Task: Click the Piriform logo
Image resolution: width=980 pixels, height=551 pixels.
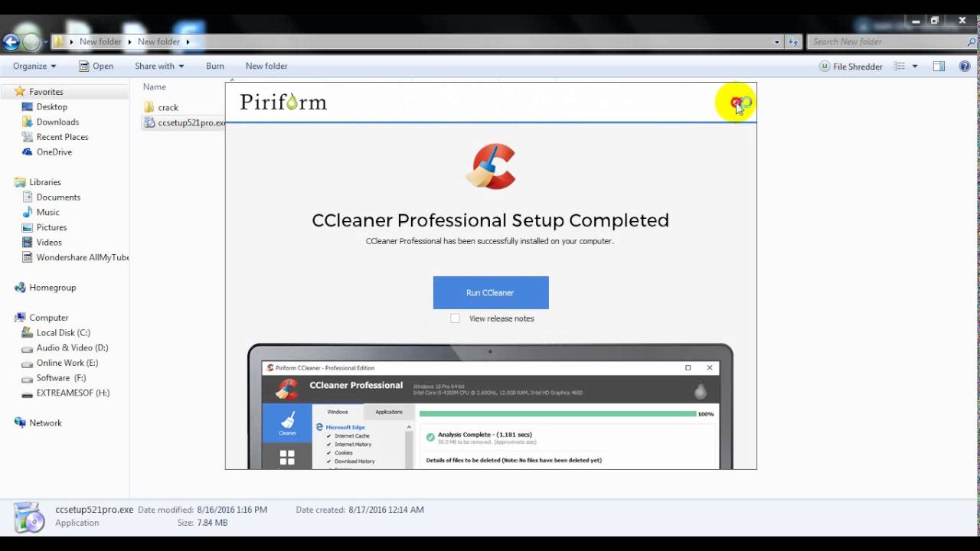Action: [283, 102]
